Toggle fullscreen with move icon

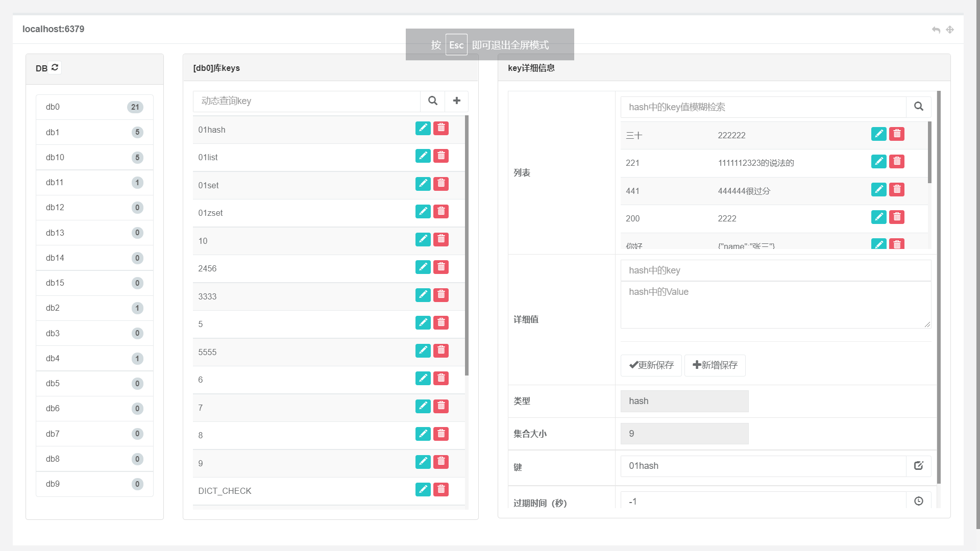click(950, 30)
